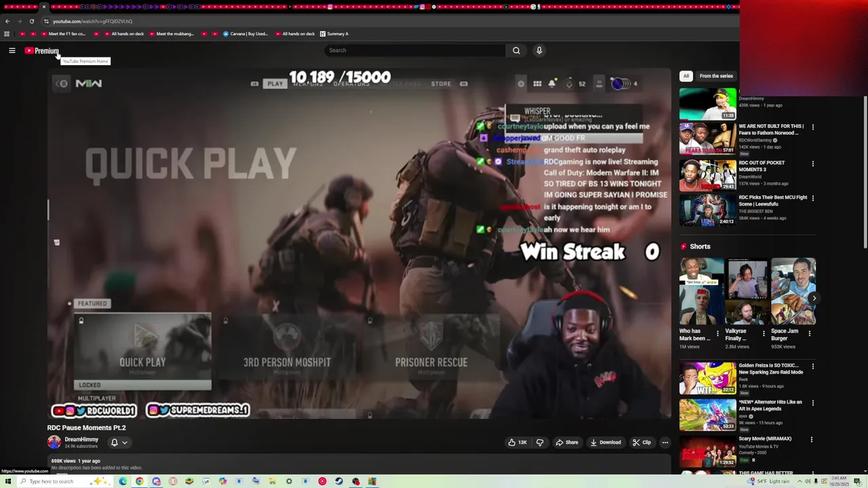Start voice search with the microphone
Screen dimensions: 868x488
coord(539,50)
